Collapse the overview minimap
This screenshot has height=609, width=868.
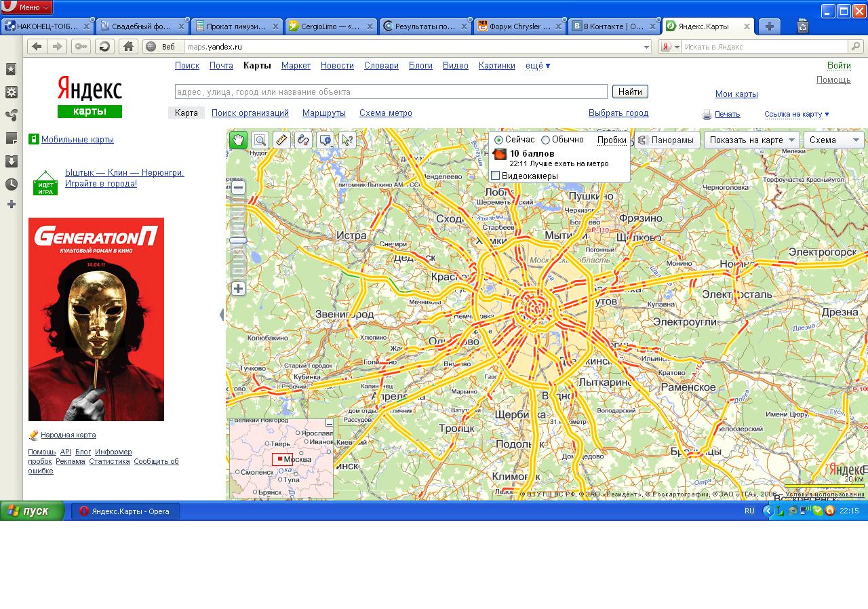coord(330,423)
